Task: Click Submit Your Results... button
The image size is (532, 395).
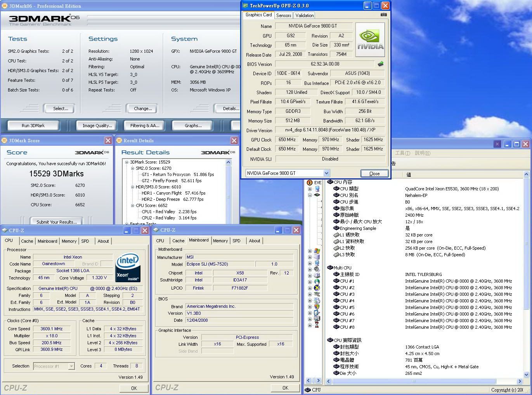Action: coord(57,222)
